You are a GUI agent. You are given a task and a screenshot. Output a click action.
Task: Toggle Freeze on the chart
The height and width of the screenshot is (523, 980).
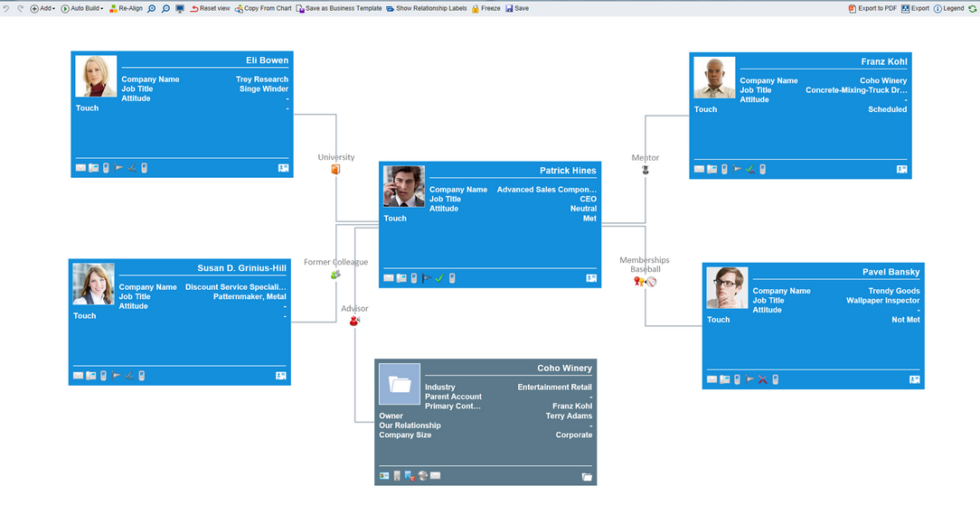(x=485, y=8)
